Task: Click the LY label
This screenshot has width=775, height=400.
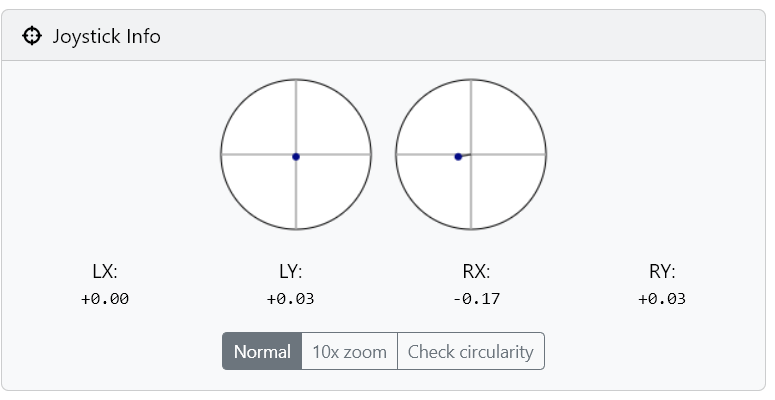Action: [291, 271]
